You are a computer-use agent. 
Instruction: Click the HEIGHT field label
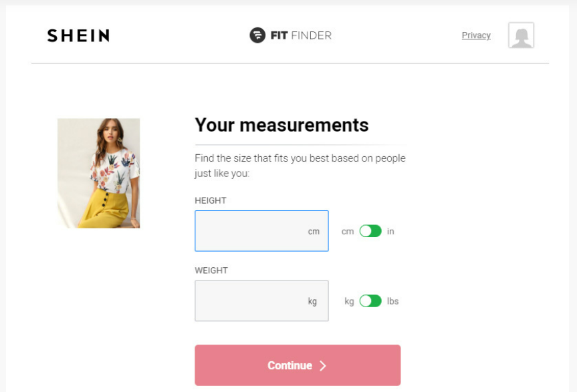[x=211, y=200]
